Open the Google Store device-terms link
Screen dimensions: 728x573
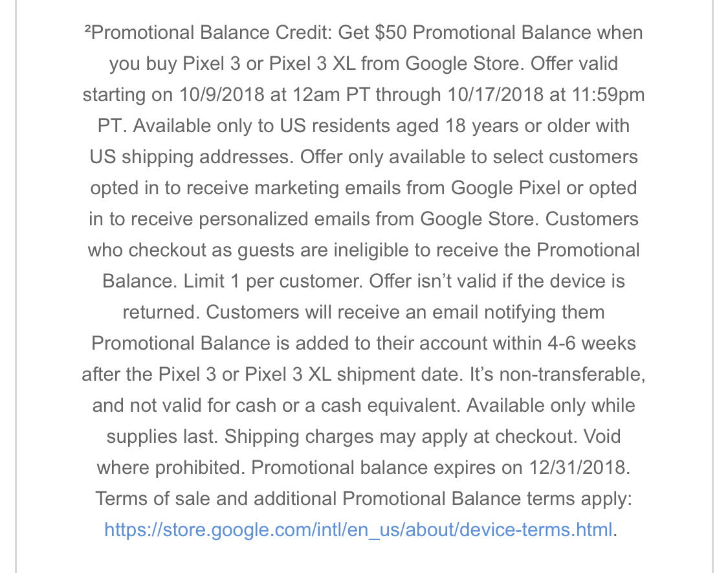click(x=358, y=530)
